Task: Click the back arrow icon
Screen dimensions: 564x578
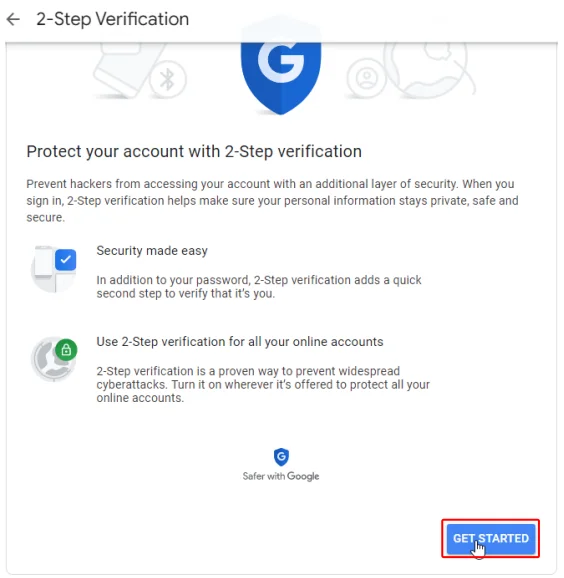Action: [13, 19]
